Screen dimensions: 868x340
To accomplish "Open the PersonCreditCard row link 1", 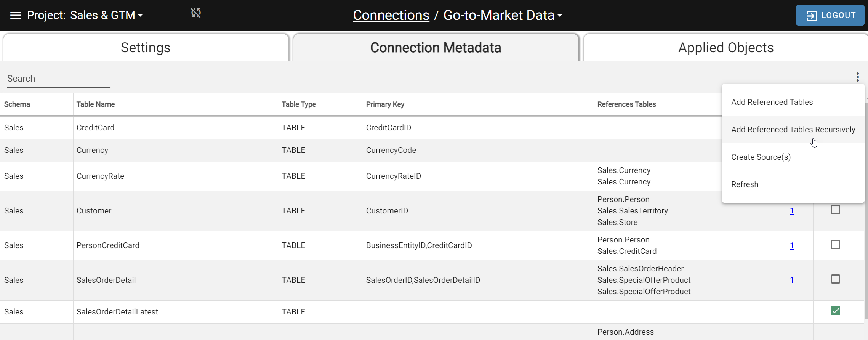I will pos(792,245).
